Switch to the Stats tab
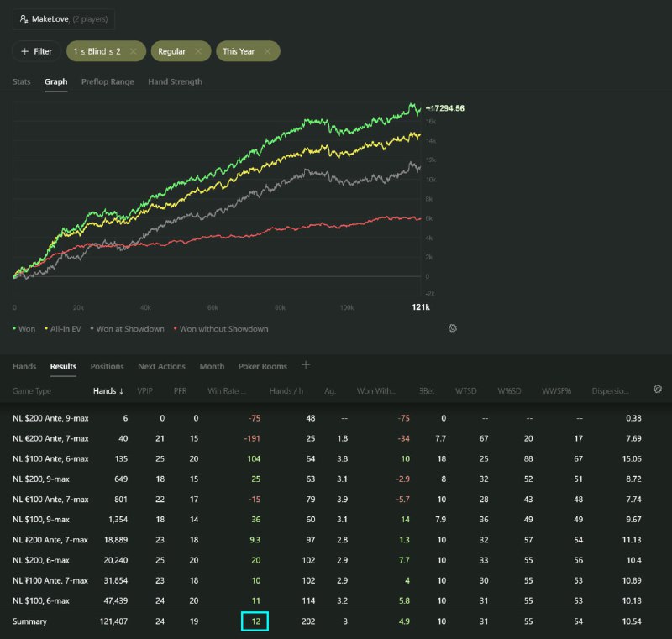 click(x=22, y=81)
